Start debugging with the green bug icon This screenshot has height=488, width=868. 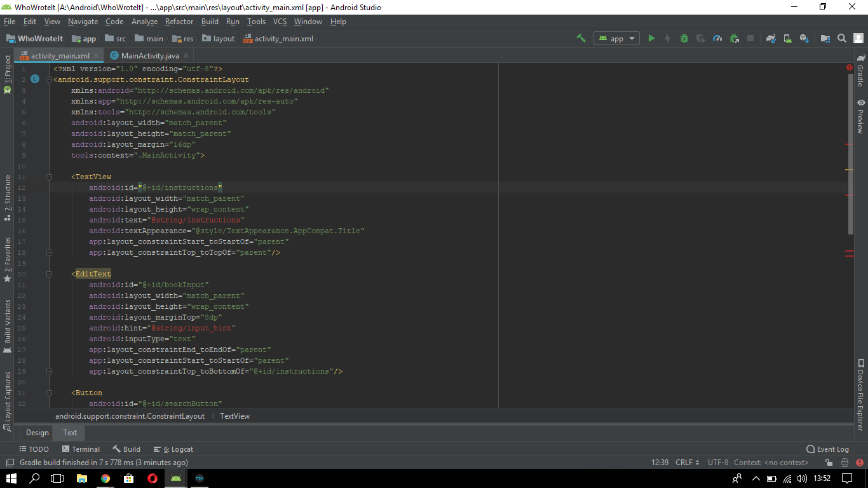[684, 38]
